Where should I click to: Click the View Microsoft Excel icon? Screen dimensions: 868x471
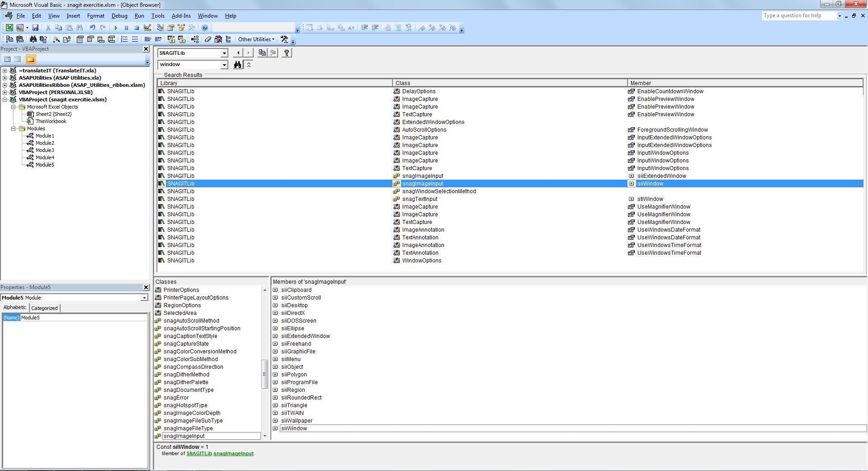[x=9, y=28]
